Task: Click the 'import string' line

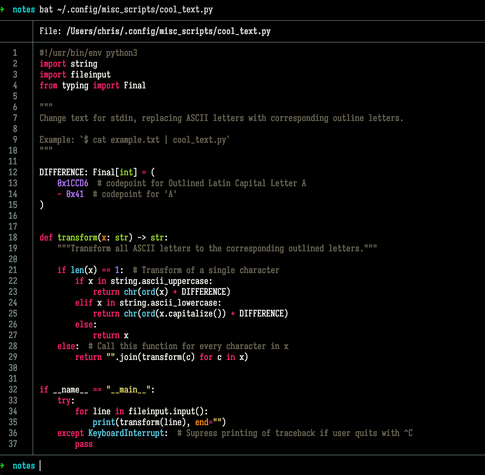Action: (x=68, y=64)
